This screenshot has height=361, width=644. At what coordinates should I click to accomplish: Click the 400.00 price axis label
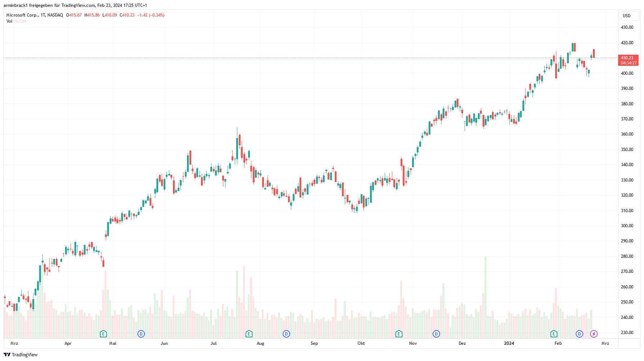(x=627, y=73)
